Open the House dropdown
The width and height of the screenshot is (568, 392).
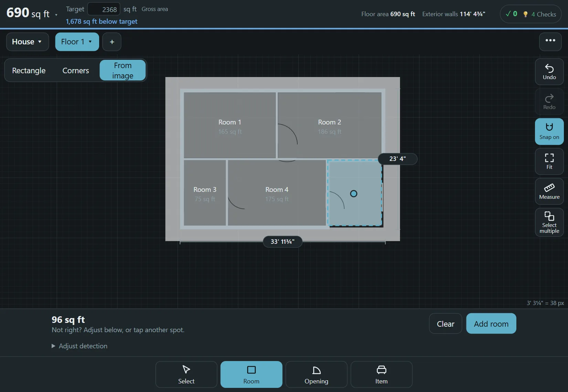pos(28,42)
